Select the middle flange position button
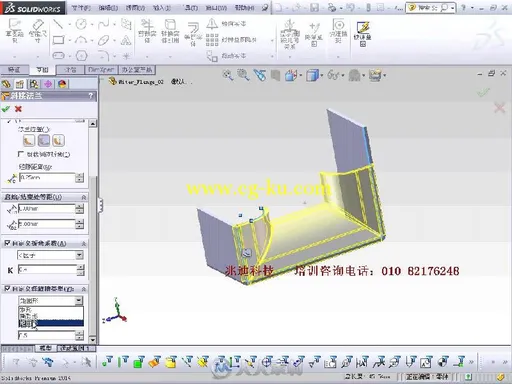The height and width of the screenshot is (384, 512). [44, 140]
